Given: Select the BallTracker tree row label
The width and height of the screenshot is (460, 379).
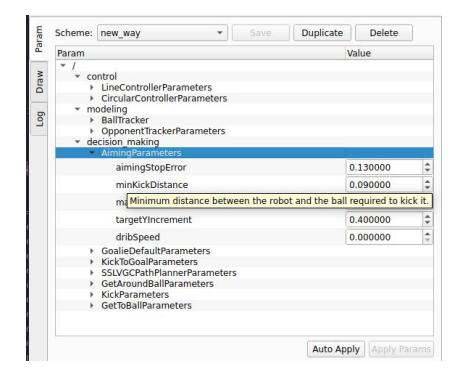Looking at the screenshot, I should (125, 120).
